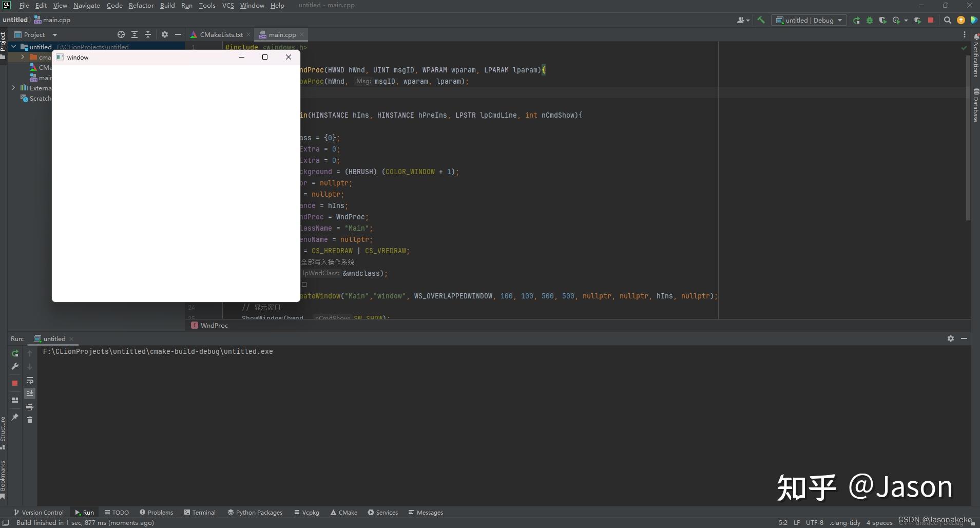Expand the External Libraries tree node
Viewport: 980px width, 528px height.
point(14,88)
